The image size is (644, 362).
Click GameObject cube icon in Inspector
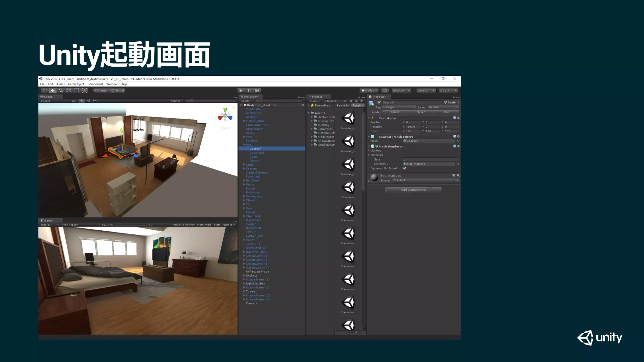tap(371, 103)
